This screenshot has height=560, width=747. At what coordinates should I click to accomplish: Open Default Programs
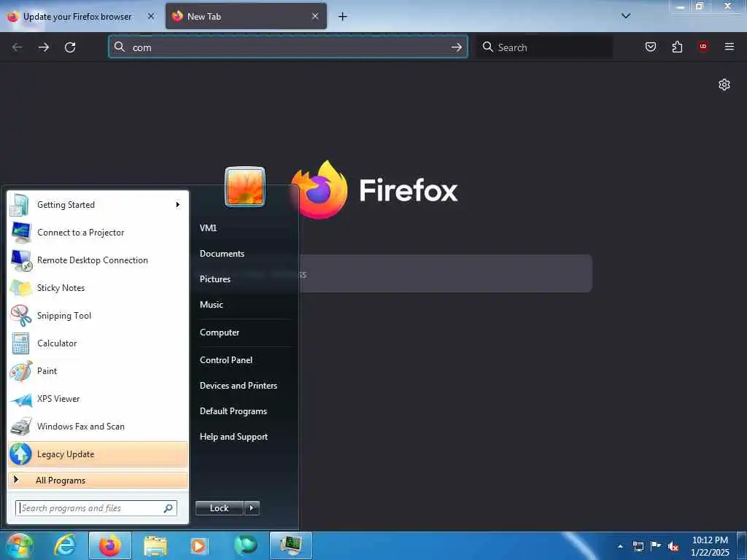233,411
